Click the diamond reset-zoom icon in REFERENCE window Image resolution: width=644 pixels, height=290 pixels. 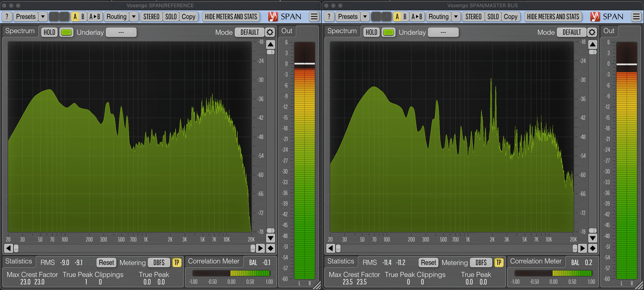click(271, 248)
